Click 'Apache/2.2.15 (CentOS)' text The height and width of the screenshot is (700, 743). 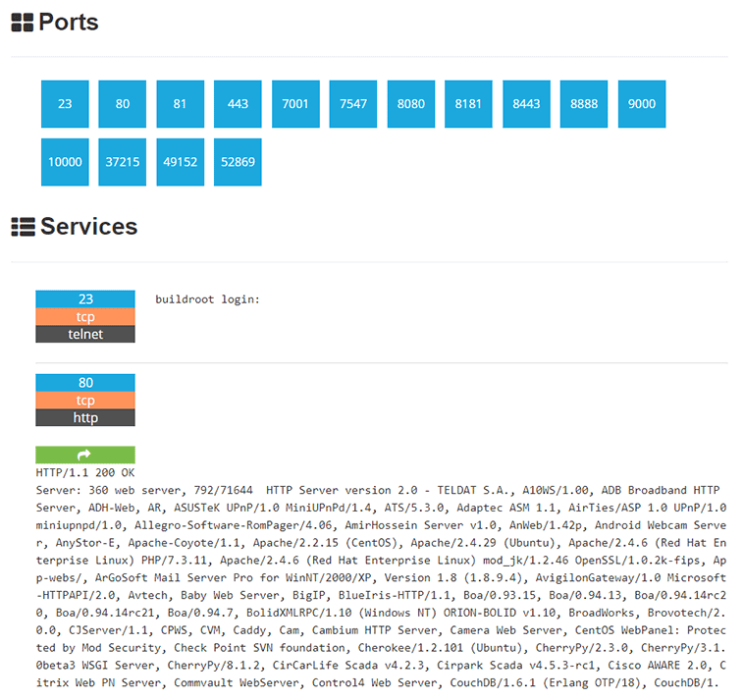pos(325,543)
